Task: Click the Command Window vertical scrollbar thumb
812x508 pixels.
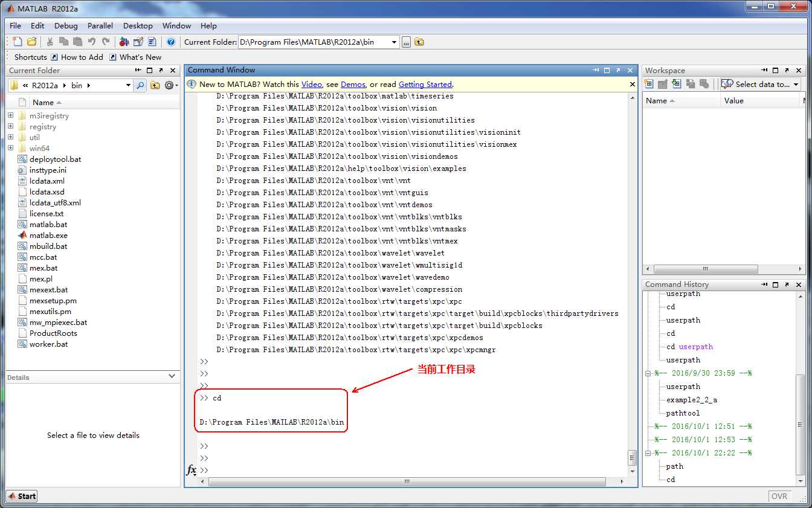Action: [x=632, y=457]
